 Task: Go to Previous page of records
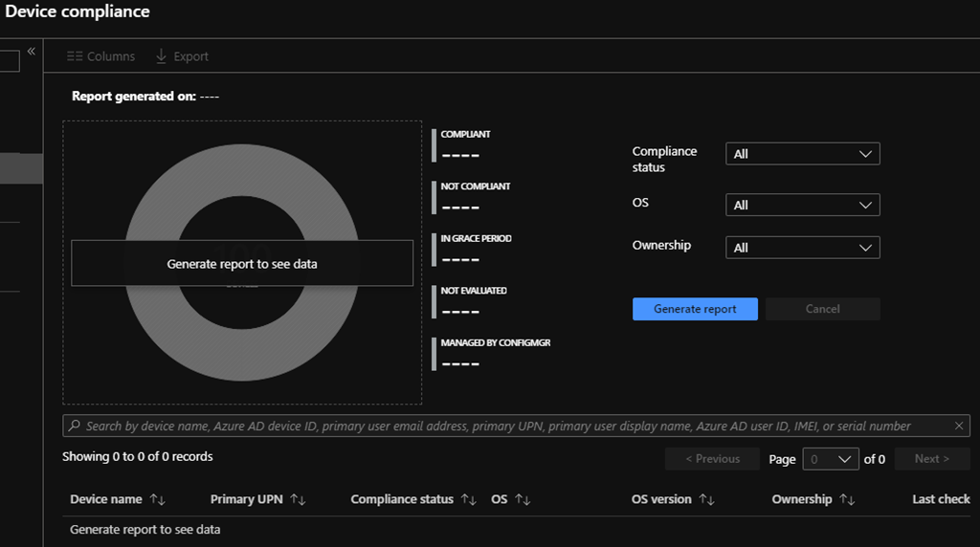point(712,459)
